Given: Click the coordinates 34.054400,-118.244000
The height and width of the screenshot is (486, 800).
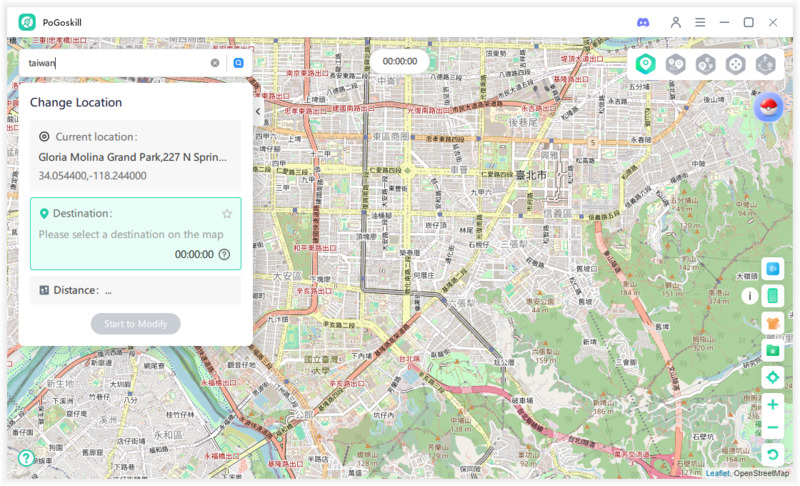Looking at the screenshot, I should 92,176.
